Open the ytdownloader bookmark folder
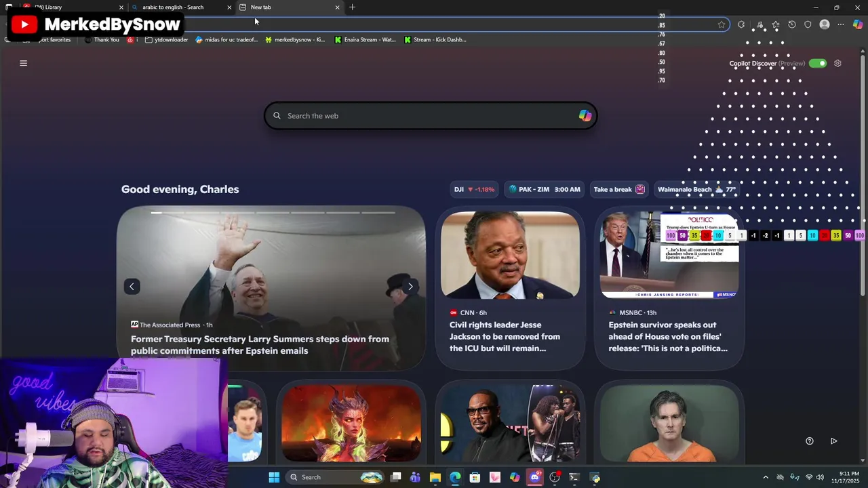868x488 pixels. [167, 40]
